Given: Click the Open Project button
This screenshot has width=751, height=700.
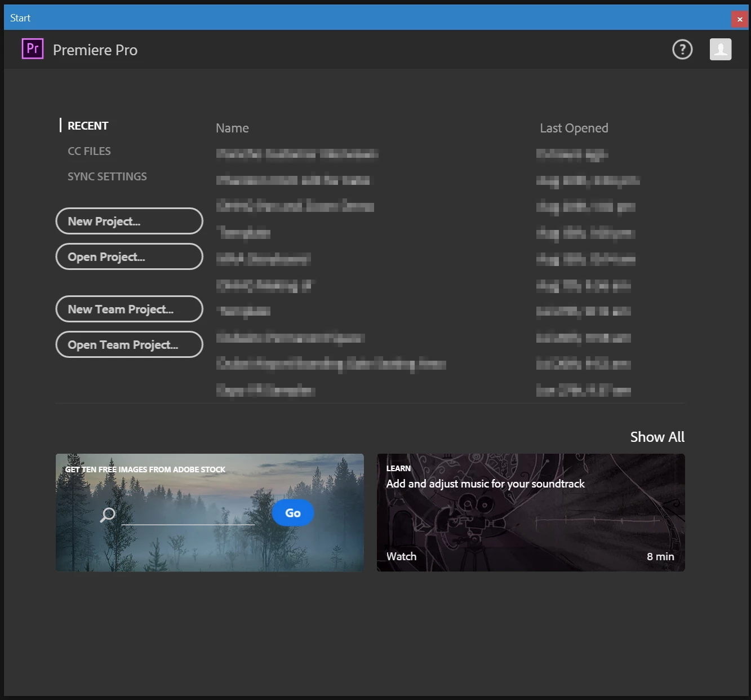Looking at the screenshot, I should tap(129, 256).
